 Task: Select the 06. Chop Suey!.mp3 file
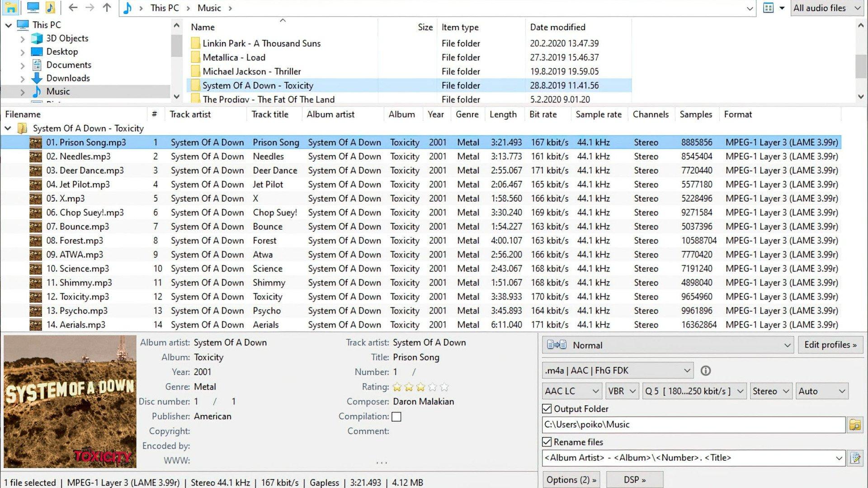coord(85,212)
